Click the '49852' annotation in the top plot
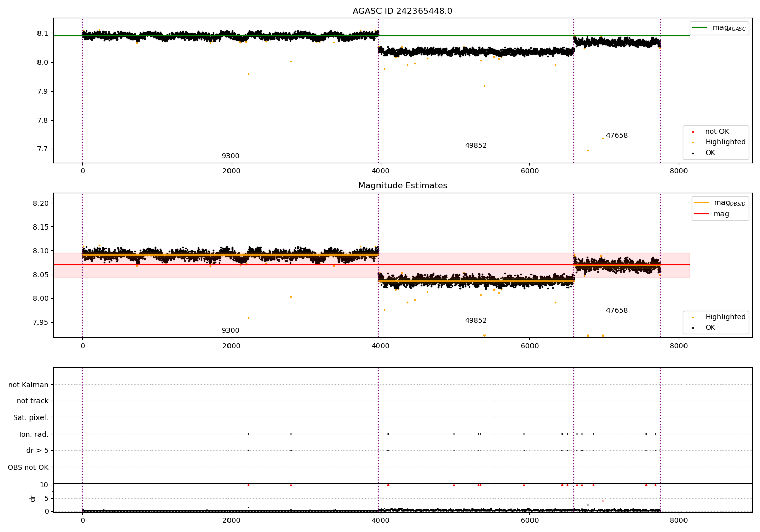This screenshot has height=532, width=760. (x=476, y=146)
